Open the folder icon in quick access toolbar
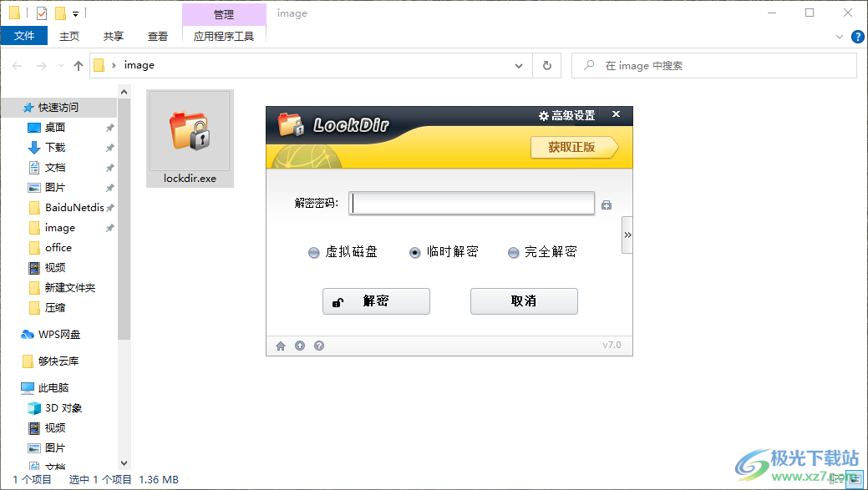This screenshot has width=868, height=490. pos(14,13)
